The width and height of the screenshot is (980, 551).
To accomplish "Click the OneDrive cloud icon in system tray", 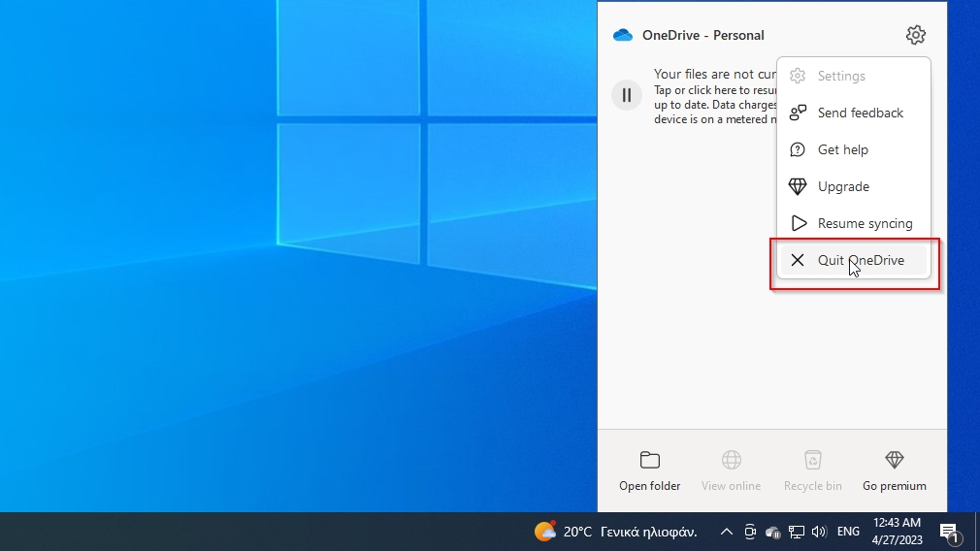I will pyautogui.click(x=773, y=532).
